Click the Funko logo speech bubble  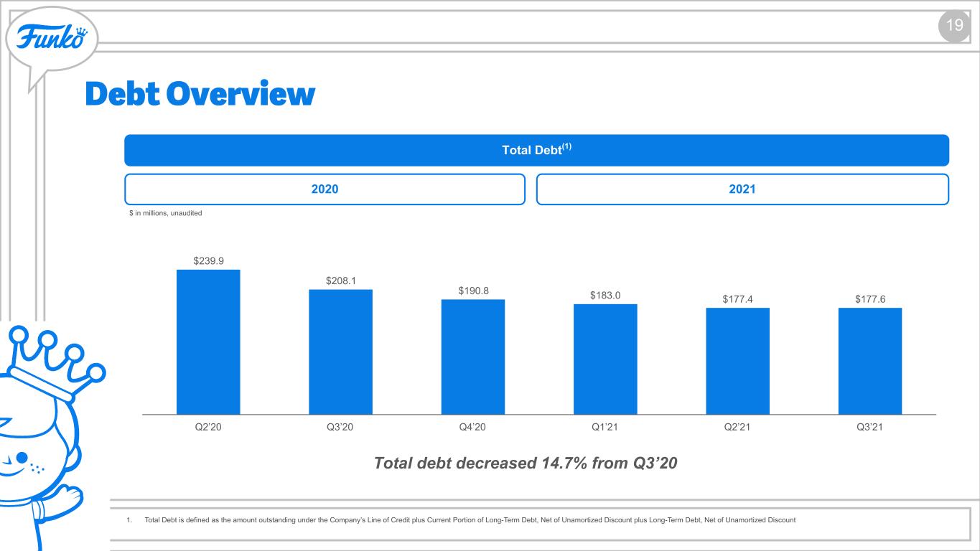coord(50,39)
